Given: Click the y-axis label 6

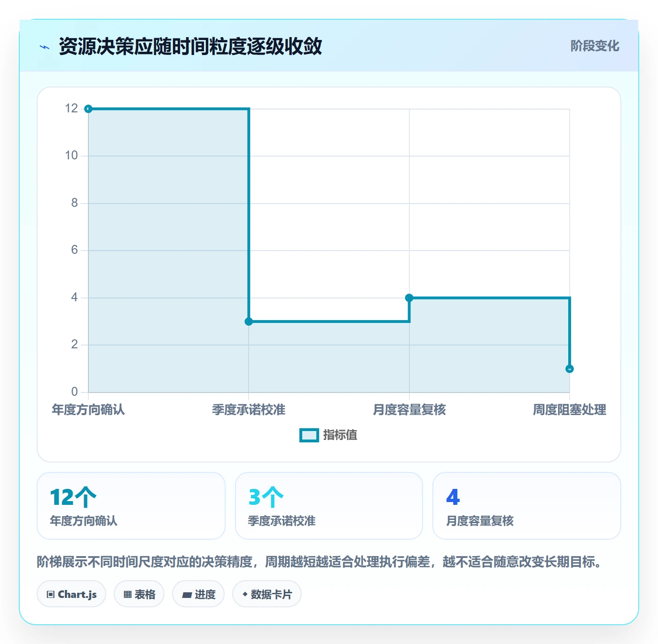Looking at the screenshot, I should [75, 250].
